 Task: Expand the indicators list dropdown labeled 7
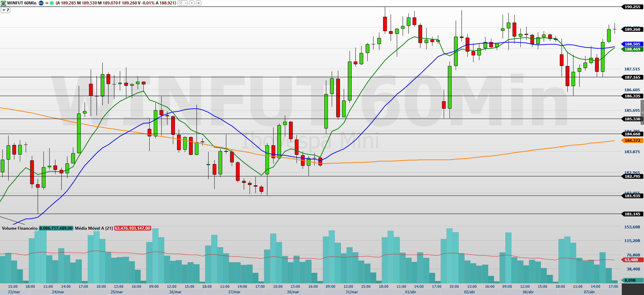(5, 10)
